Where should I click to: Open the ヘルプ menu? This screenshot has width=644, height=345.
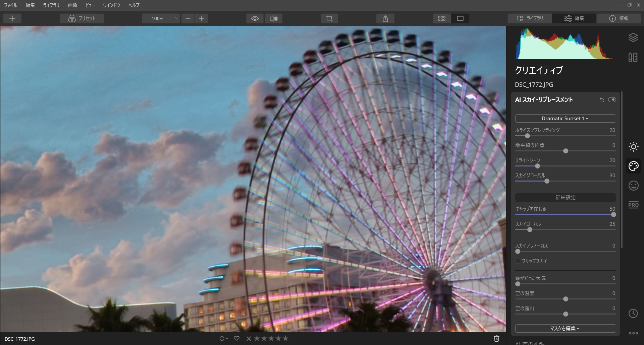pos(134,5)
